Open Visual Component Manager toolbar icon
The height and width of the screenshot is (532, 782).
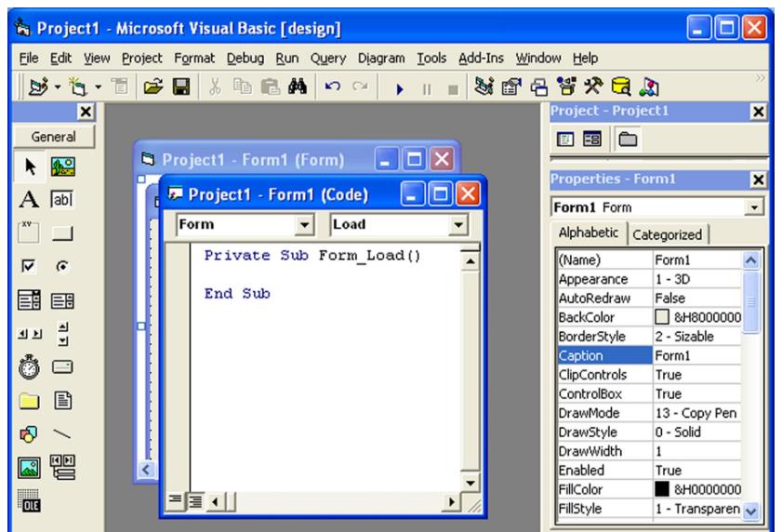pos(649,86)
